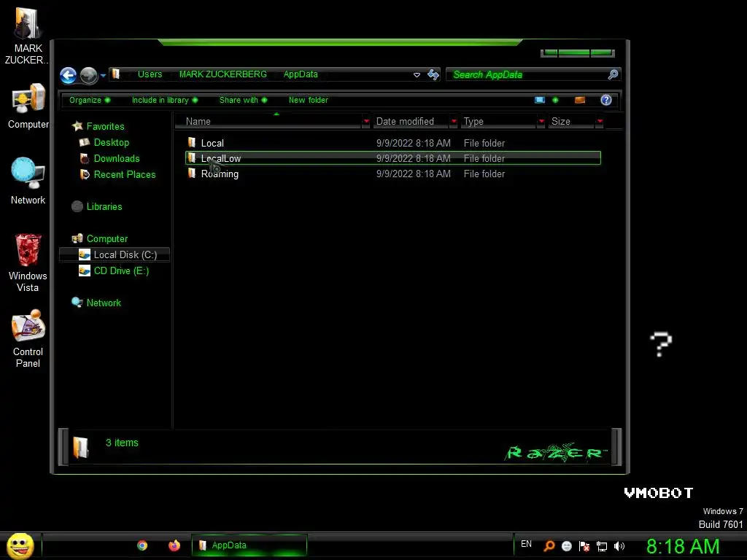Click the Local folder icon

192,142
